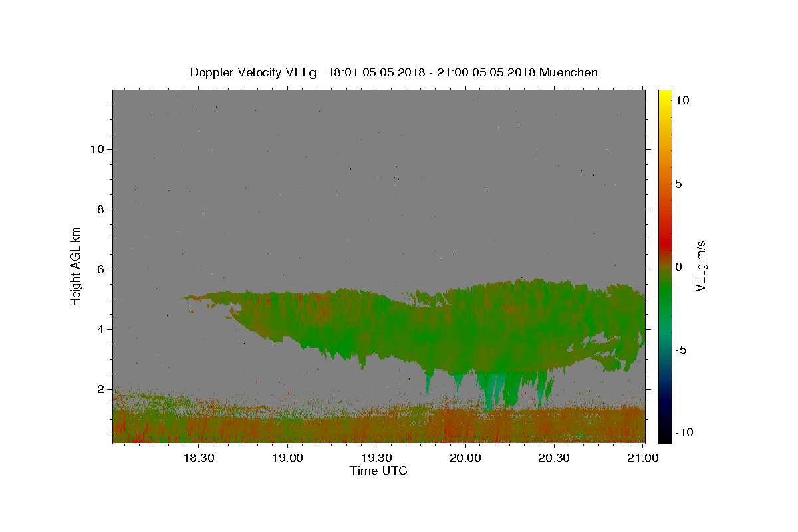This screenshot has height=532, width=798.
Task: Click the 19:00 time tick label
Action: 287,458
